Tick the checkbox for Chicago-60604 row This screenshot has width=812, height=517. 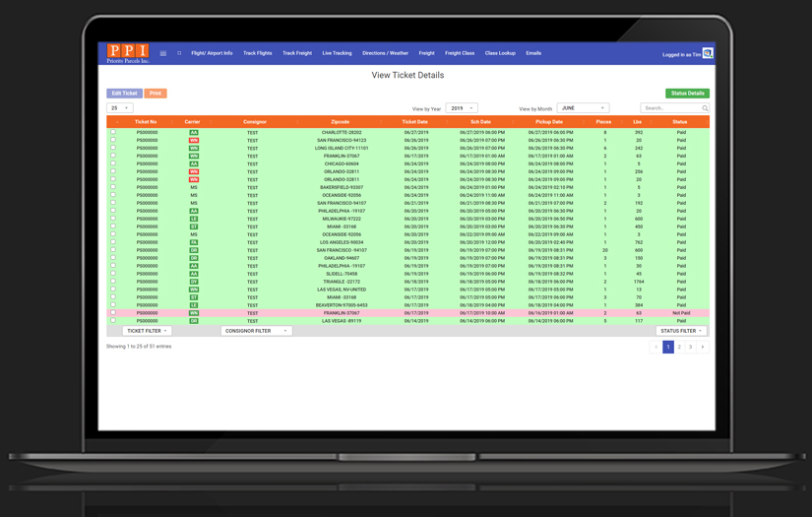pyautogui.click(x=113, y=163)
